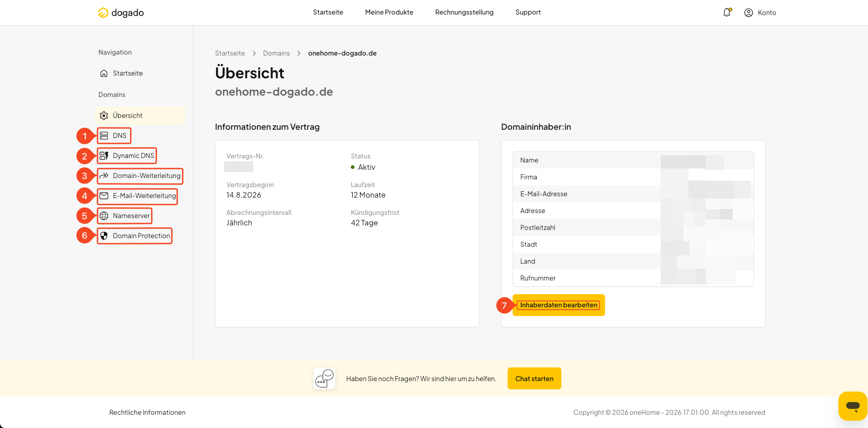
Task: Click the onehome-dogado.de breadcrumb
Action: [x=342, y=53]
